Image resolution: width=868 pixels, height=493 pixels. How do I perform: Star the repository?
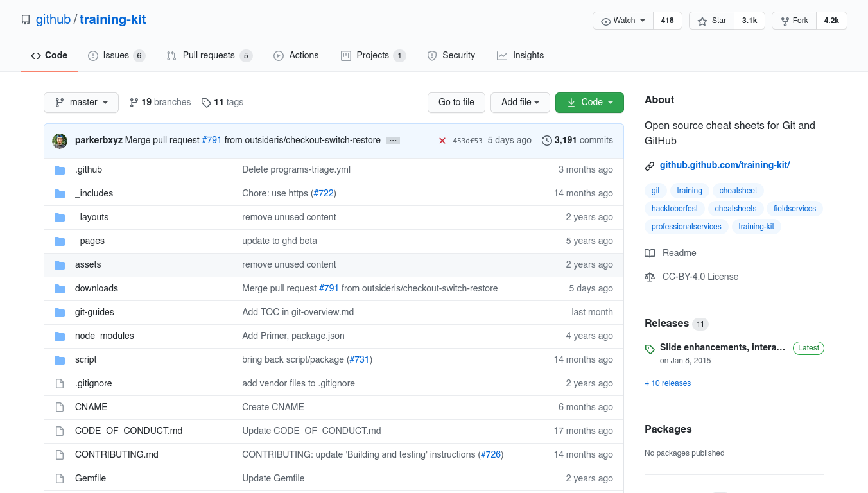[711, 21]
